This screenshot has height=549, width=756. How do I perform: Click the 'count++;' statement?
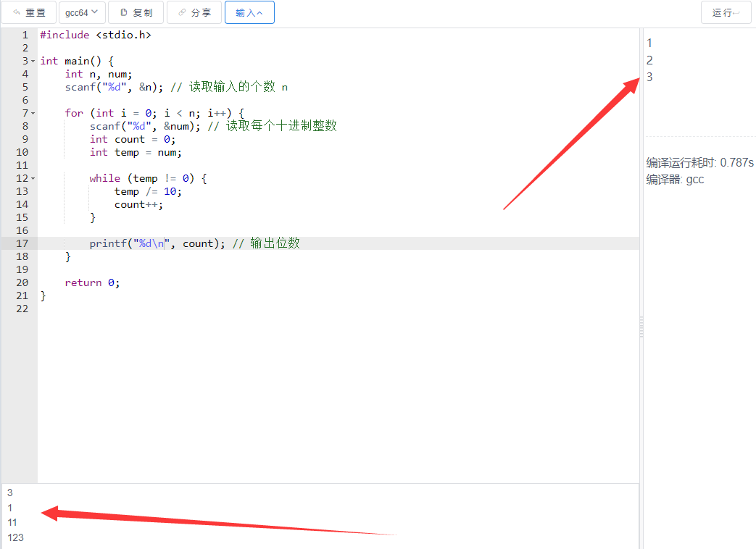point(138,205)
